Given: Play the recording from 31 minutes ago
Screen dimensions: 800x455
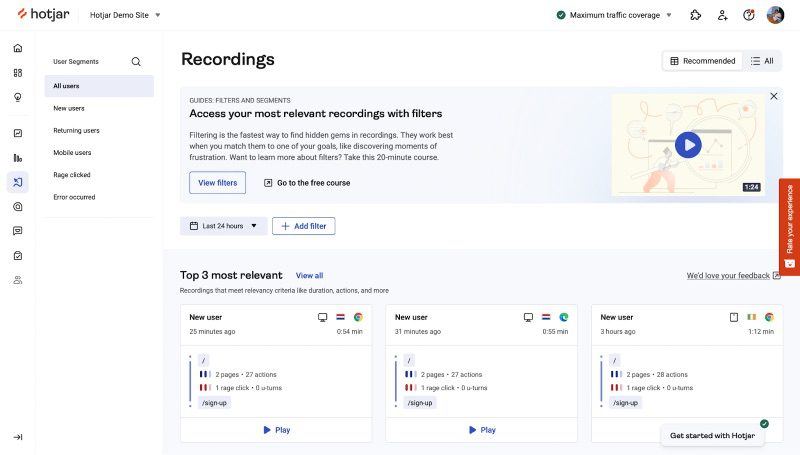Looking at the screenshot, I should [x=482, y=430].
